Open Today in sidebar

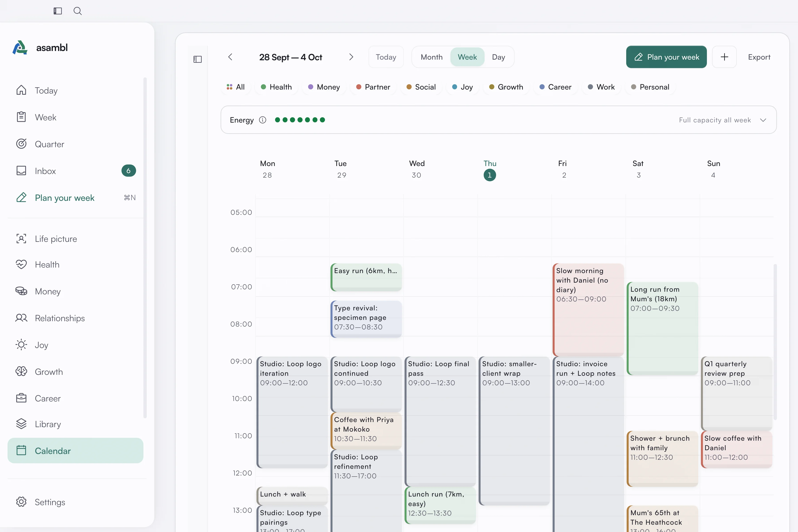pyautogui.click(x=75, y=91)
